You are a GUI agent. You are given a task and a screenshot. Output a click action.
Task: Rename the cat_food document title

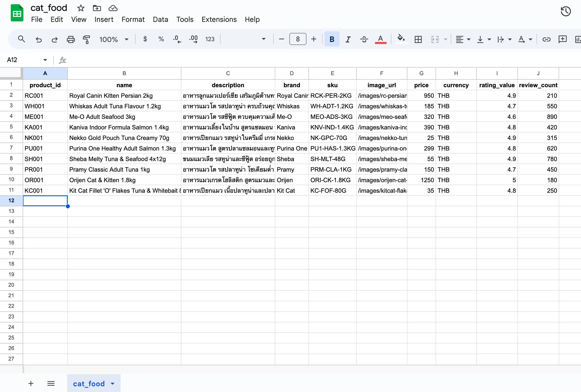[x=49, y=8]
